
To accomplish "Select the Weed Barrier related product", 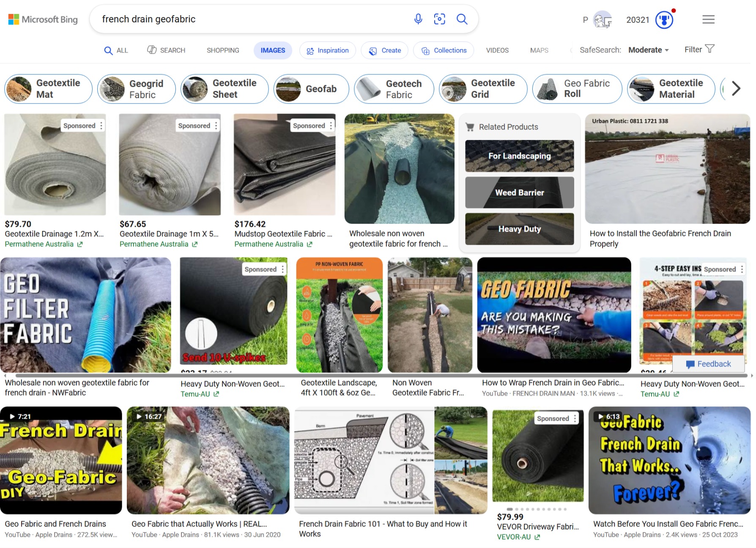I will point(519,192).
